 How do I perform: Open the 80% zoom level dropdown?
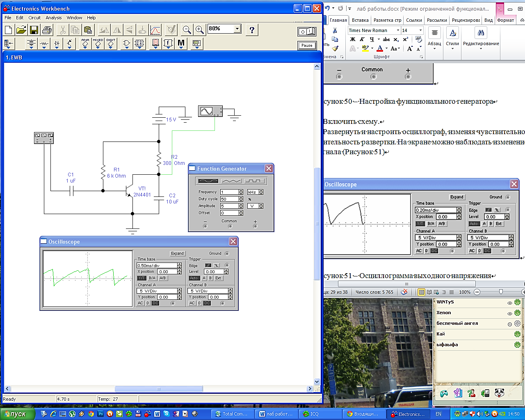coord(237,29)
